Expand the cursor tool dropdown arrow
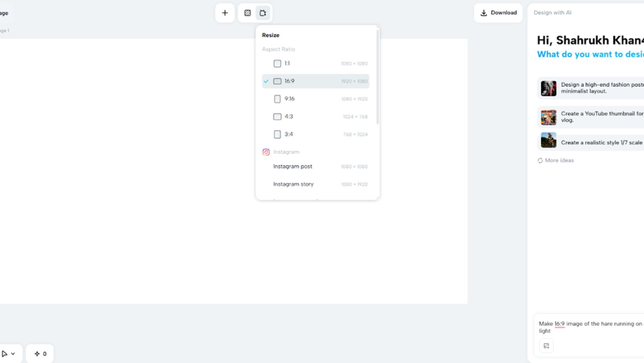The width and height of the screenshot is (644, 363). 13,354
